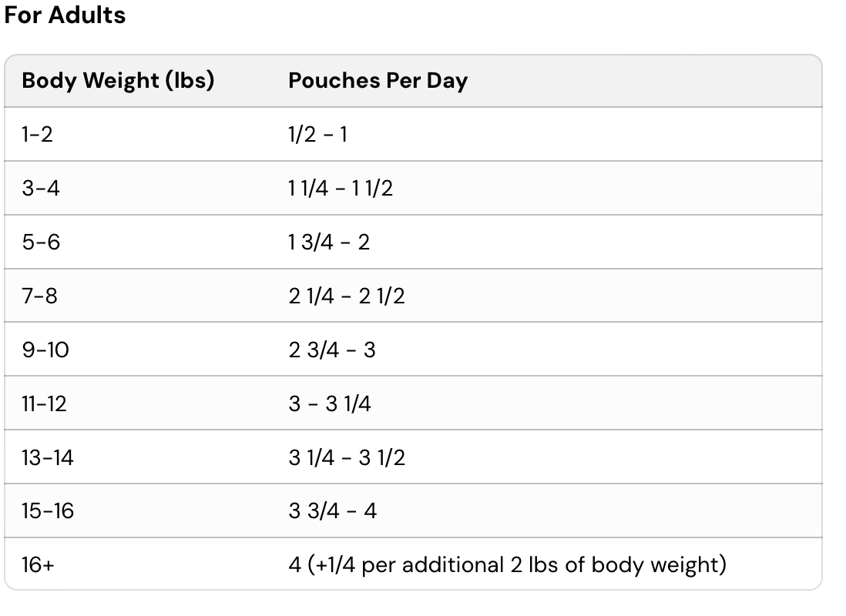Click the "4 (+1/4 per additional 2 lbs)" cell
The image size is (846, 616).
pos(507,565)
